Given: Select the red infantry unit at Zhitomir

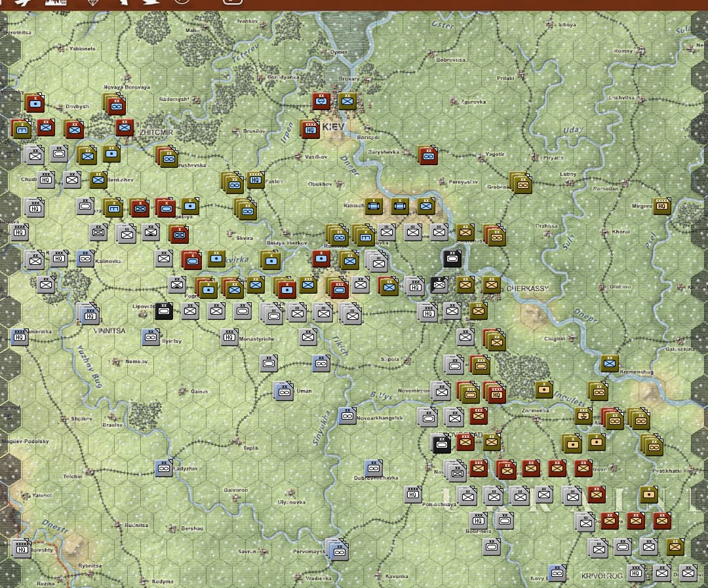Looking at the screenshot, I should pos(125,127).
